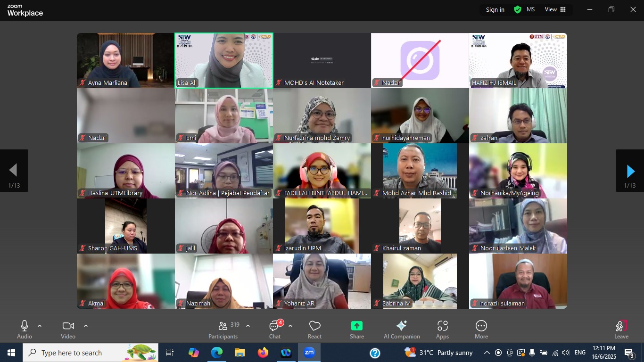Click the muted mic icon on Ayna Marliana
Viewport: 644px width, 362px height.
pos(83,82)
